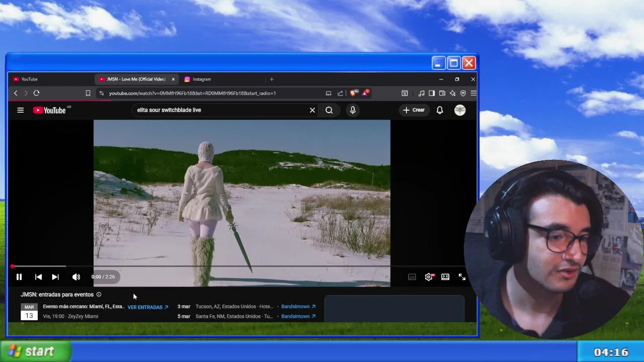This screenshot has width=644, height=362.
Task: Toggle subtitles on the video player
Action: point(412,277)
